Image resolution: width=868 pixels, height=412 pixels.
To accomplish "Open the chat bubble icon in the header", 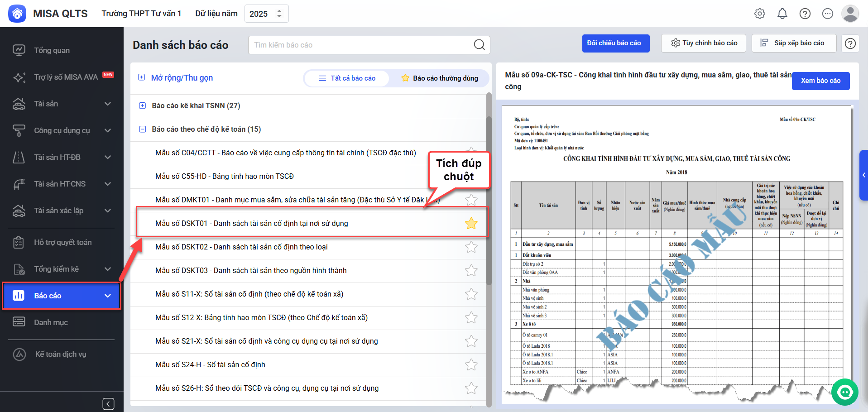I will [x=828, y=14].
